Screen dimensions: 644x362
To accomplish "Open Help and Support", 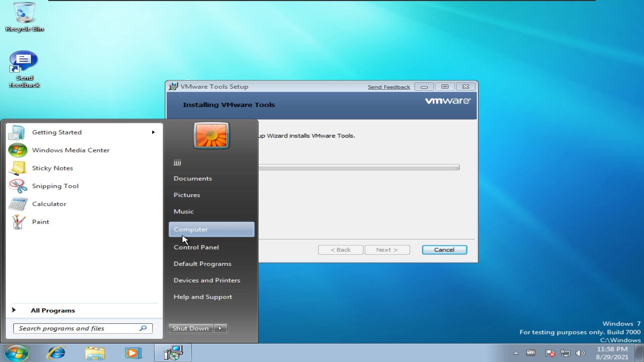I will coord(211,297).
